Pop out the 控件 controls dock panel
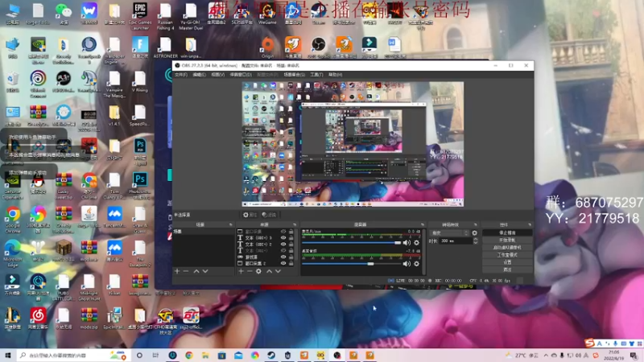This screenshot has height=362, width=644. coord(530,225)
